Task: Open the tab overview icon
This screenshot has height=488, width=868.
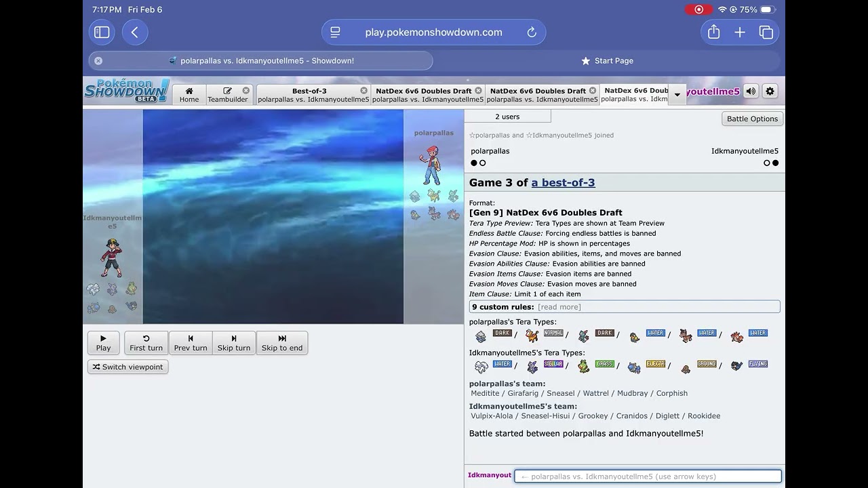Action: point(766,33)
